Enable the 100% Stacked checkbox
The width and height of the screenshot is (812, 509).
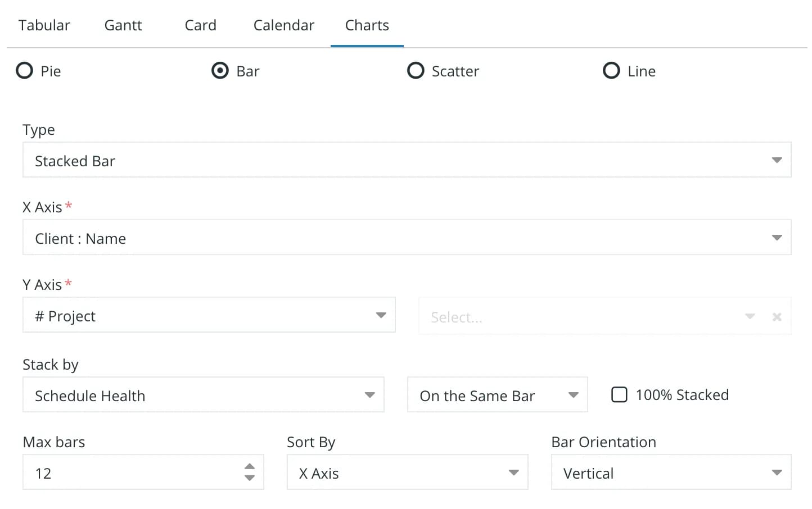point(619,394)
